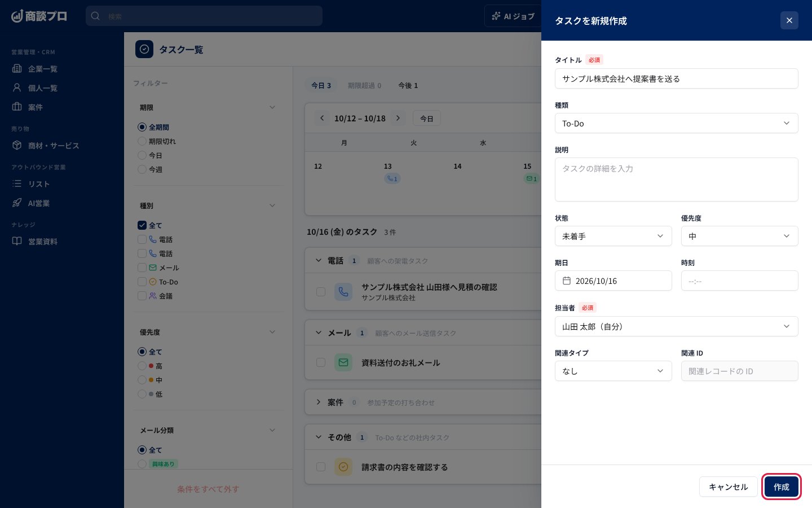
Task: Check the To-Do checkbox under 種別
Action: (142, 282)
